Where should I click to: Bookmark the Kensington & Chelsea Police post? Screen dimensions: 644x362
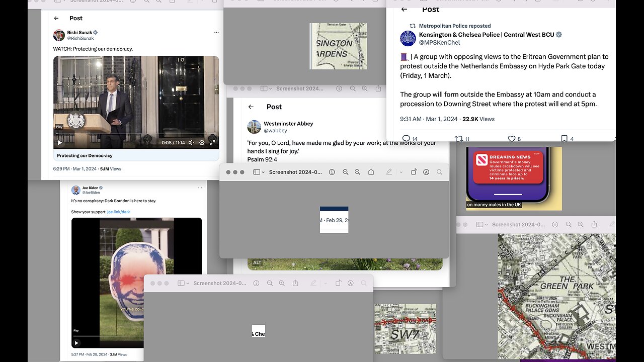[x=565, y=139]
